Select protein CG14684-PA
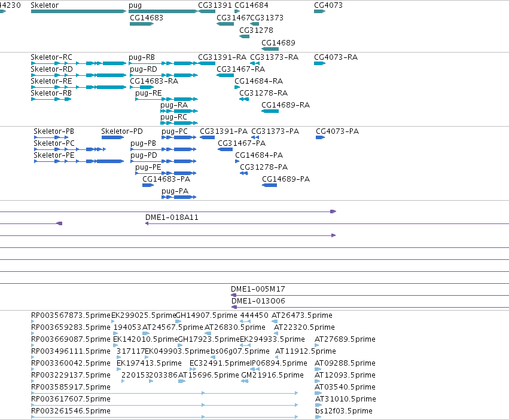Screen dimensions: 509x420 (x=259, y=155)
